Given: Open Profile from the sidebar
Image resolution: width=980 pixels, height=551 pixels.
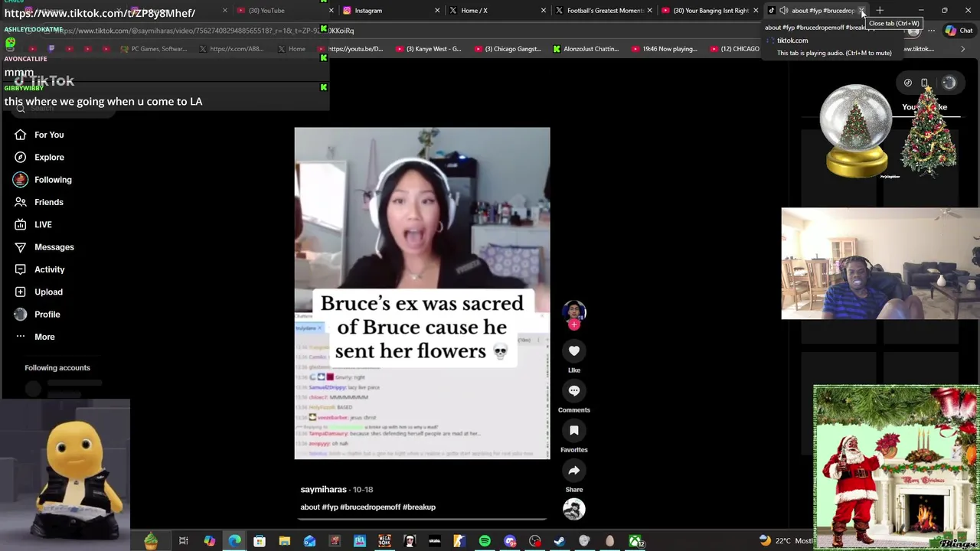Looking at the screenshot, I should 37,315.
